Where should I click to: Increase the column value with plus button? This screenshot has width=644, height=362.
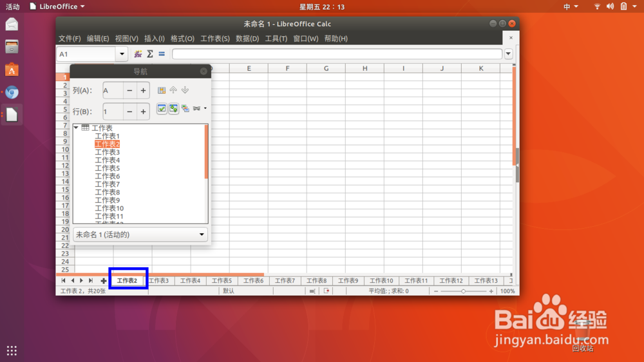tap(143, 90)
